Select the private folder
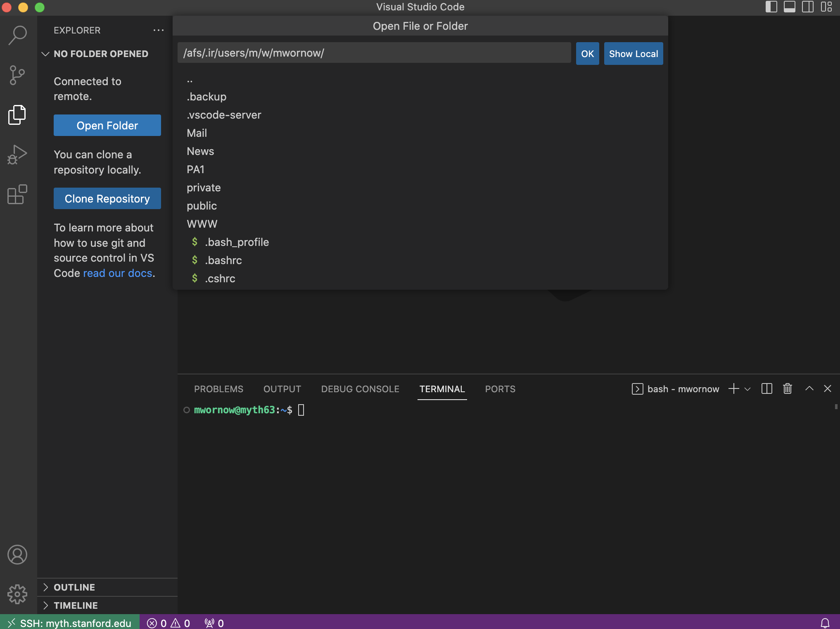Viewport: 840px width, 629px height. point(420,188)
